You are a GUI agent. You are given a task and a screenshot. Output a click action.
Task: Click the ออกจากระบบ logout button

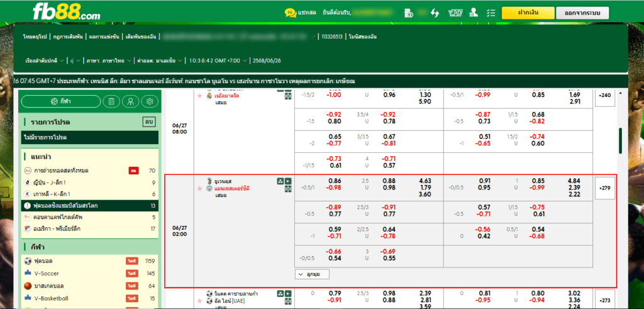pos(582,13)
